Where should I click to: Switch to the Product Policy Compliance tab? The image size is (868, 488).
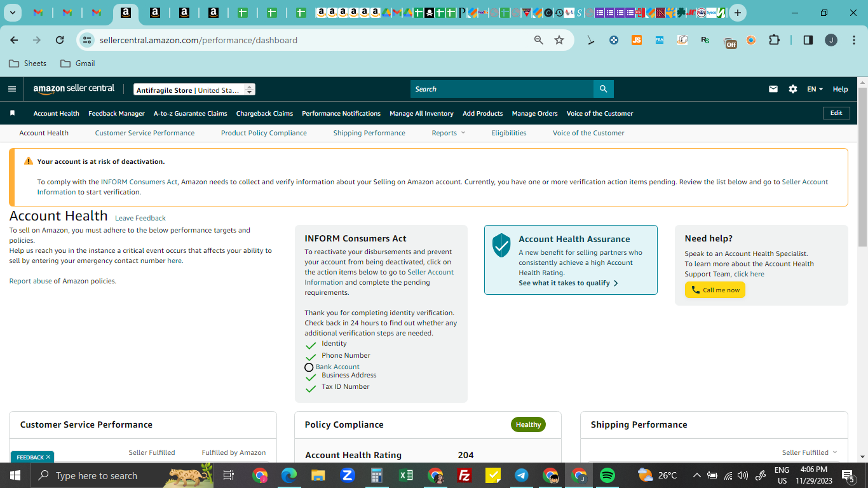pyautogui.click(x=264, y=133)
